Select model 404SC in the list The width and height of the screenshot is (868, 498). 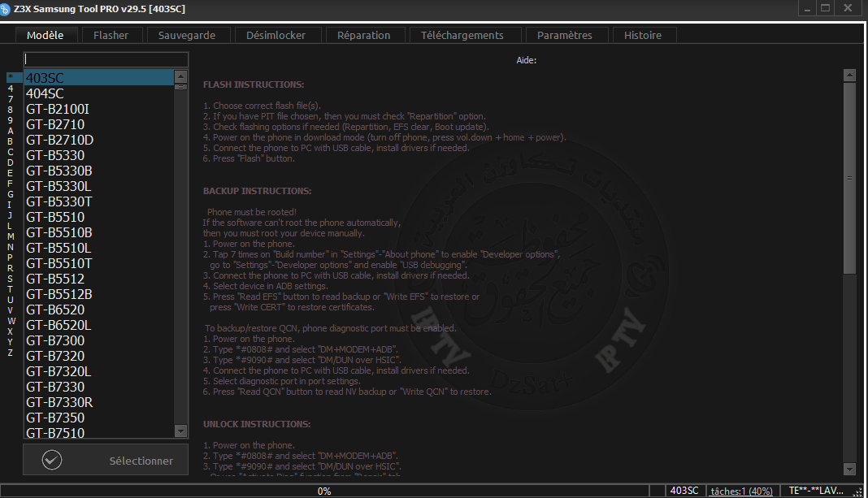tap(98, 93)
